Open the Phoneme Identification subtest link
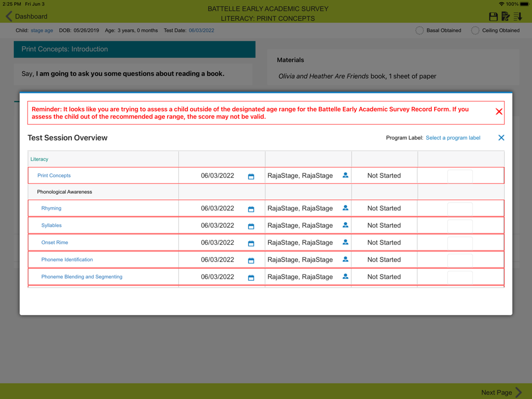 click(67, 260)
